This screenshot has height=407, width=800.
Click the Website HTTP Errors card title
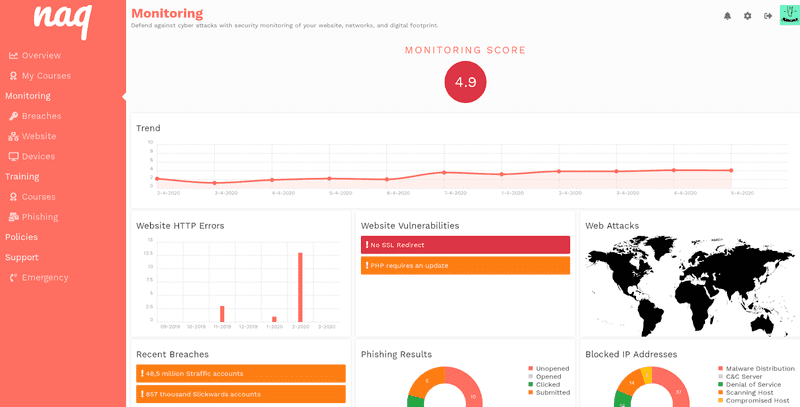click(180, 226)
